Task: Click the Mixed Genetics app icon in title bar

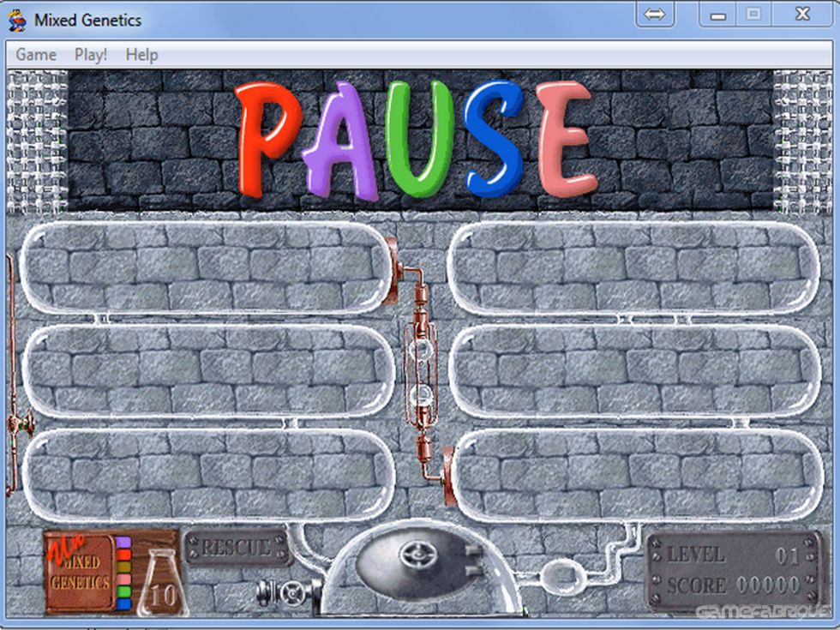Action: pos(17,21)
